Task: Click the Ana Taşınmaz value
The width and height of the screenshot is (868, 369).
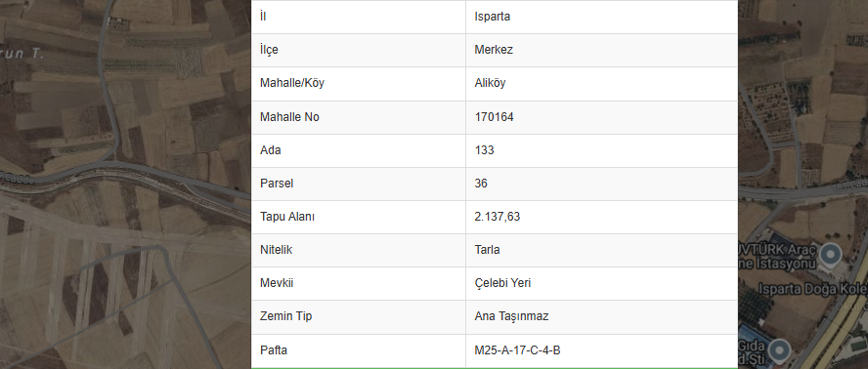Action: point(511,316)
